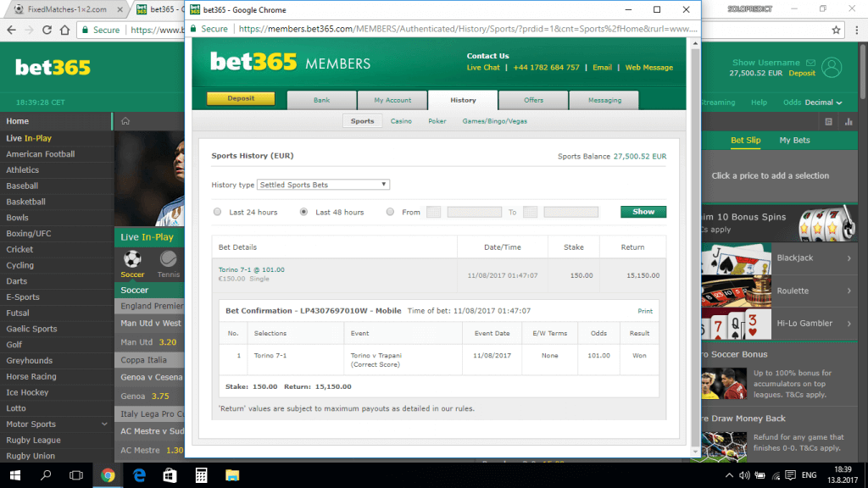Open the My Bets tab

click(x=794, y=140)
